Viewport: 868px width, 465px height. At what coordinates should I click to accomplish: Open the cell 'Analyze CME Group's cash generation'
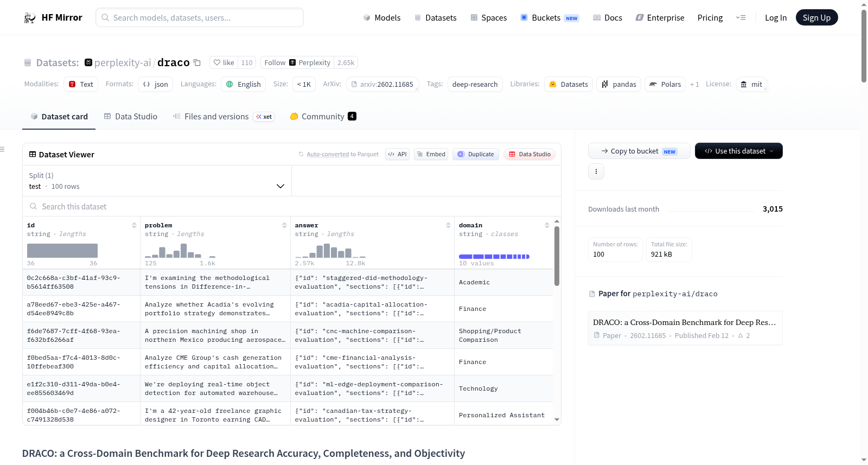(x=215, y=362)
